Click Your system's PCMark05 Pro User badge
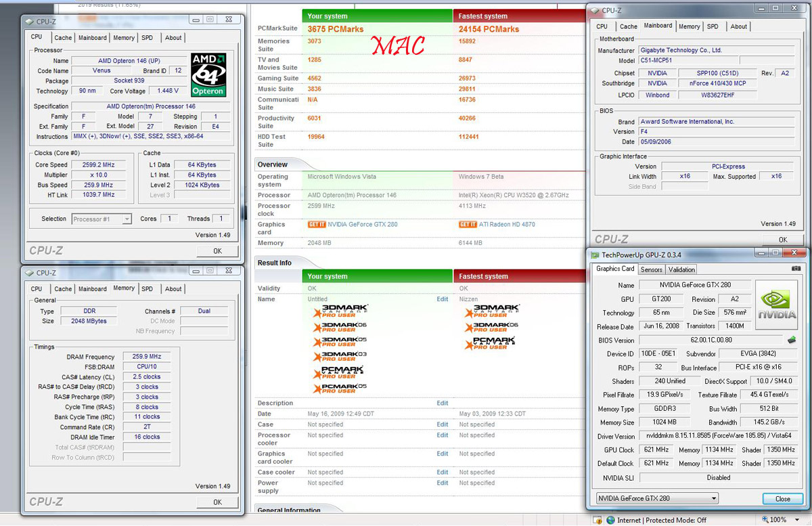Screen dimensions: 812x526 pyautogui.click(x=340, y=389)
